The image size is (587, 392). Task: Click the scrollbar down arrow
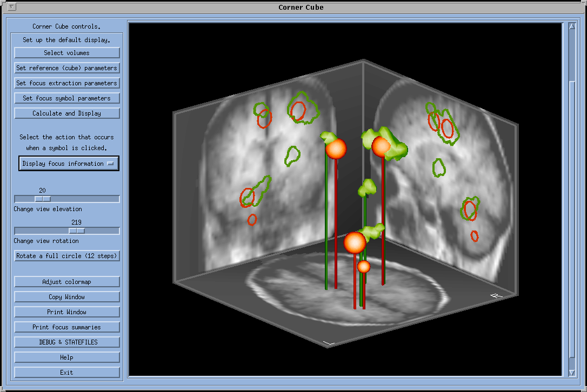[572, 373]
